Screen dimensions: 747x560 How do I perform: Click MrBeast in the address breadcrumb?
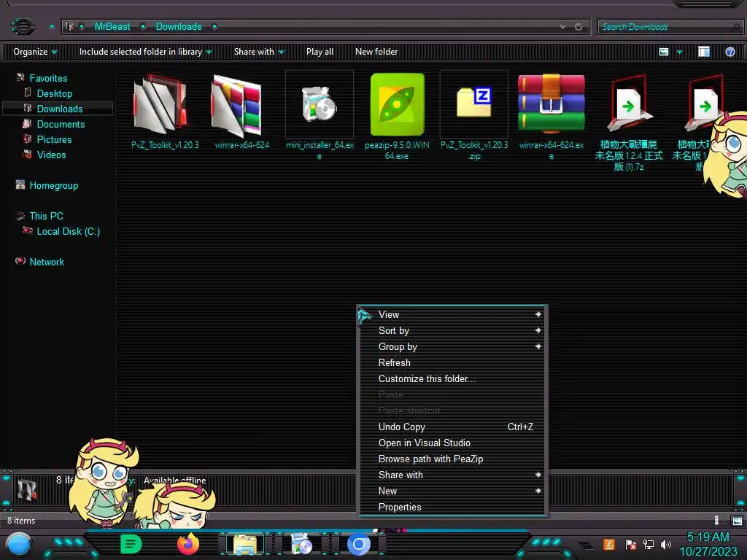point(112,27)
